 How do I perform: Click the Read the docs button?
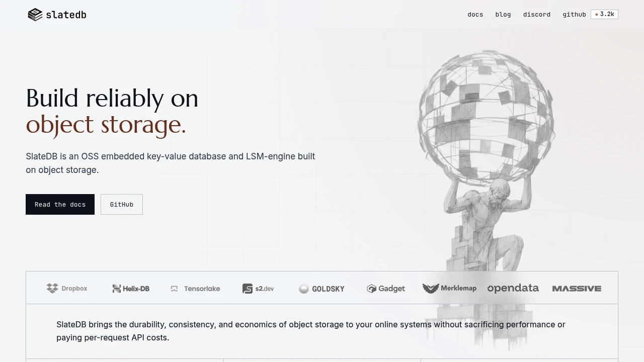(x=60, y=204)
